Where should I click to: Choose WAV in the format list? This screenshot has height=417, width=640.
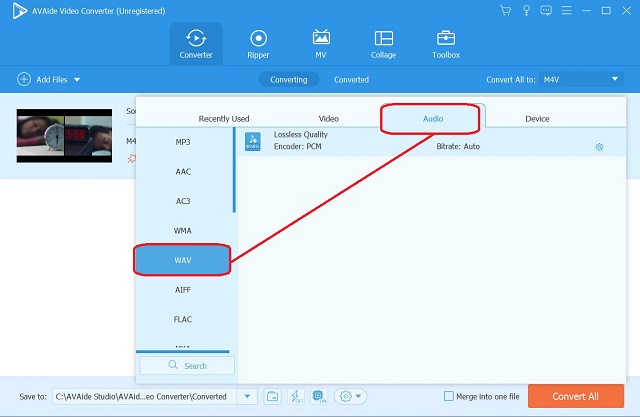pos(183,260)
